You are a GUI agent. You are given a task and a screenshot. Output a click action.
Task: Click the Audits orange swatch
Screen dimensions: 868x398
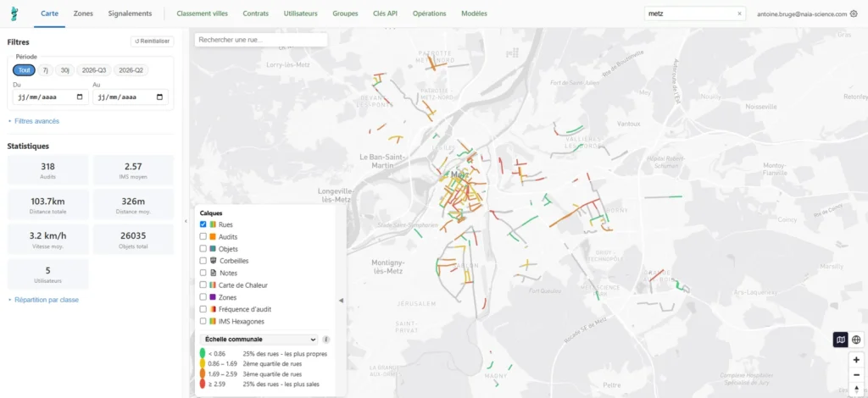coord(213,236)
